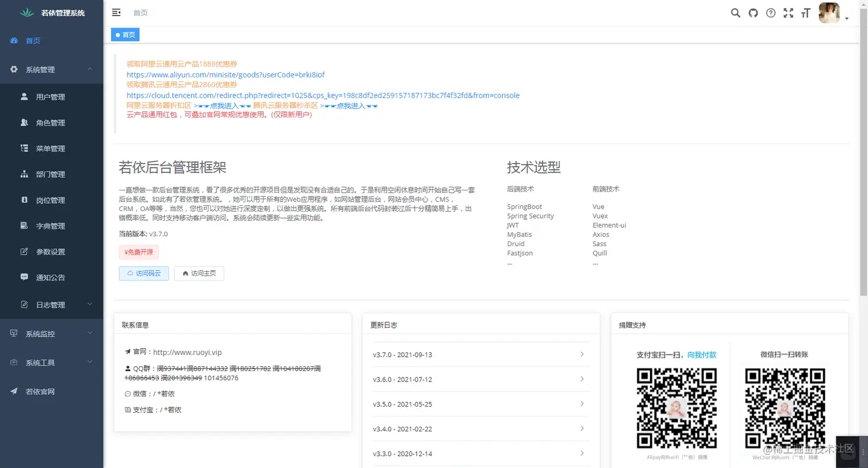
Task: Open 通知公告 in the sidebar
Action: (52, 277)
